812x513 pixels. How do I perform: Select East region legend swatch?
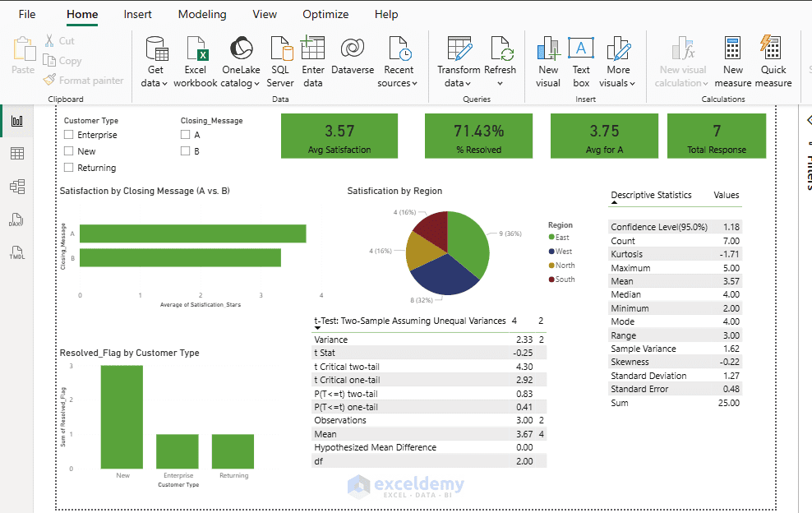[x=551, y=238]
